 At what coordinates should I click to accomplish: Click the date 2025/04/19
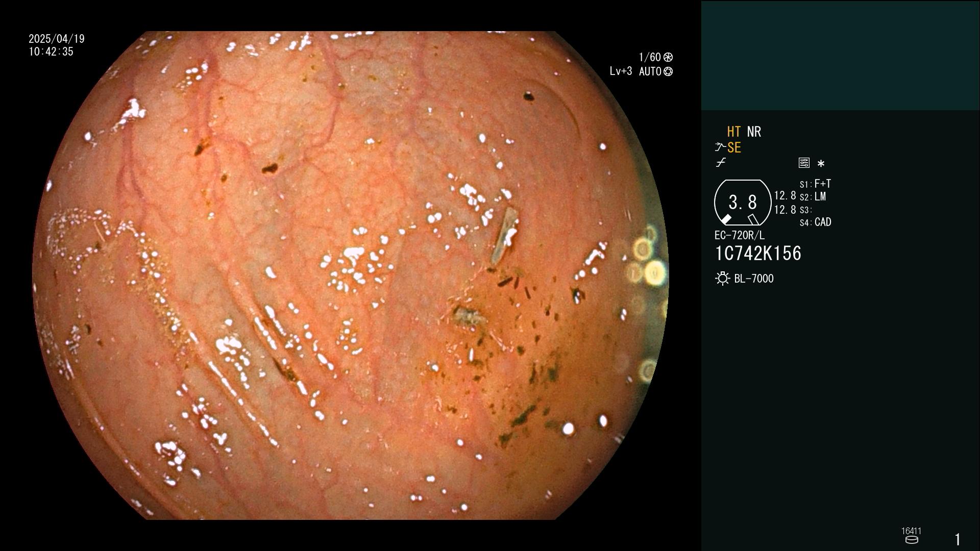click(x=57, y=39)
